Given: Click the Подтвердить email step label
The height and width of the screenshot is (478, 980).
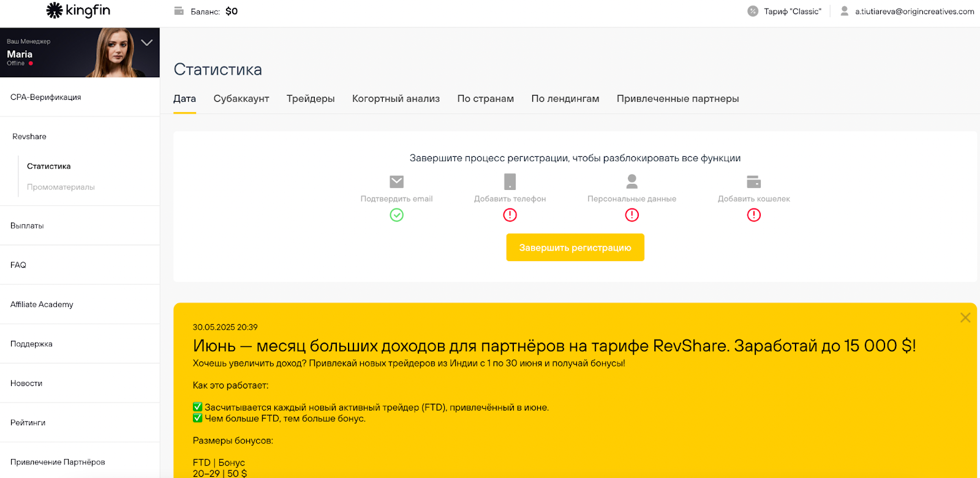Looking at the screenshot, I should (397, 199).
